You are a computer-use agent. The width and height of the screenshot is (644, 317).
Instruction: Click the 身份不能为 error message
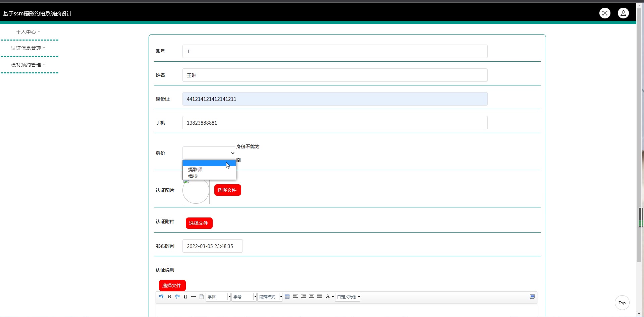[x=248, y=146]
